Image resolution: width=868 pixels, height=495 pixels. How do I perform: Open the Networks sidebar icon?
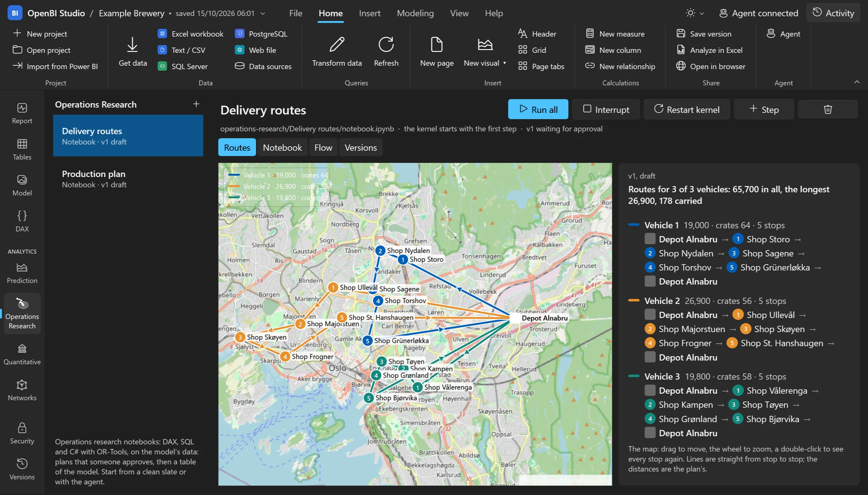(22, 390)
